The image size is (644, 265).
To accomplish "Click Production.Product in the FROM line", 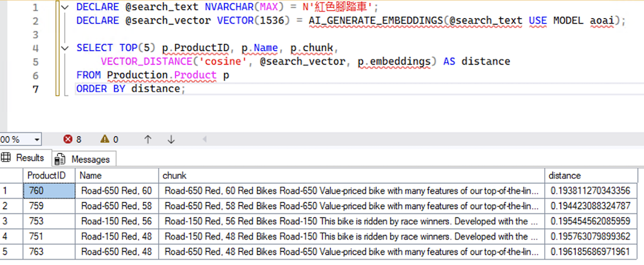I will [161, 75].
